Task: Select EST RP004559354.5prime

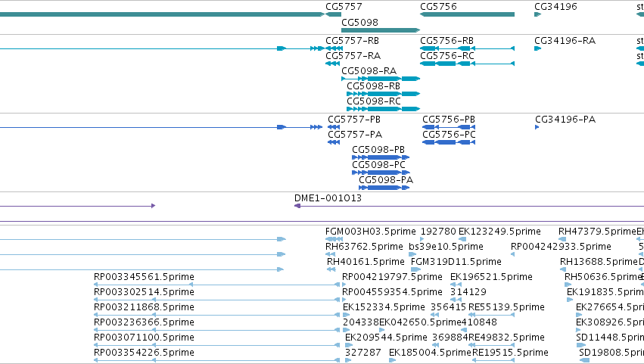Action: pos(392,293)
